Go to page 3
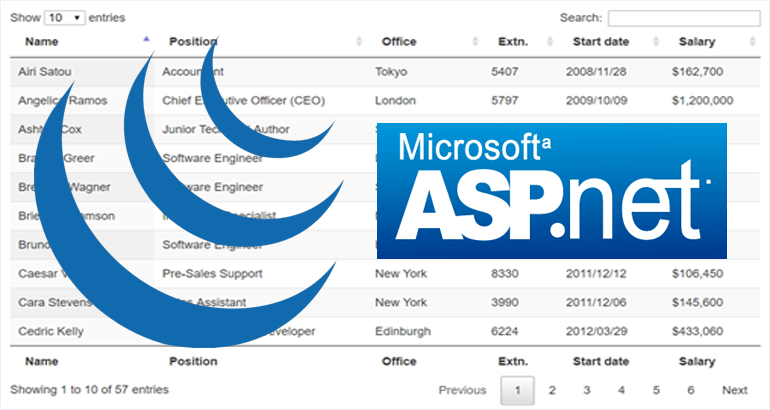Image resolution: width=770 pixels, height=410 pixels. (586, 390)
